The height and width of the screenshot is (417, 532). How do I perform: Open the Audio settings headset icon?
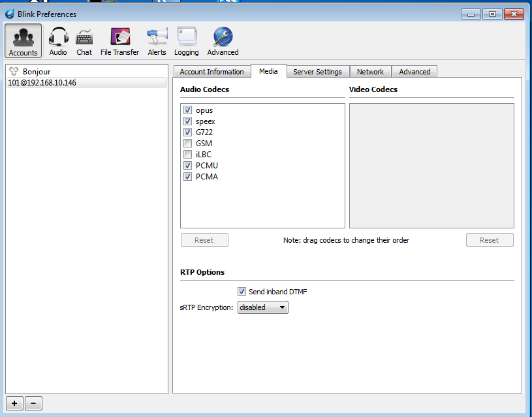click(58, 41)
